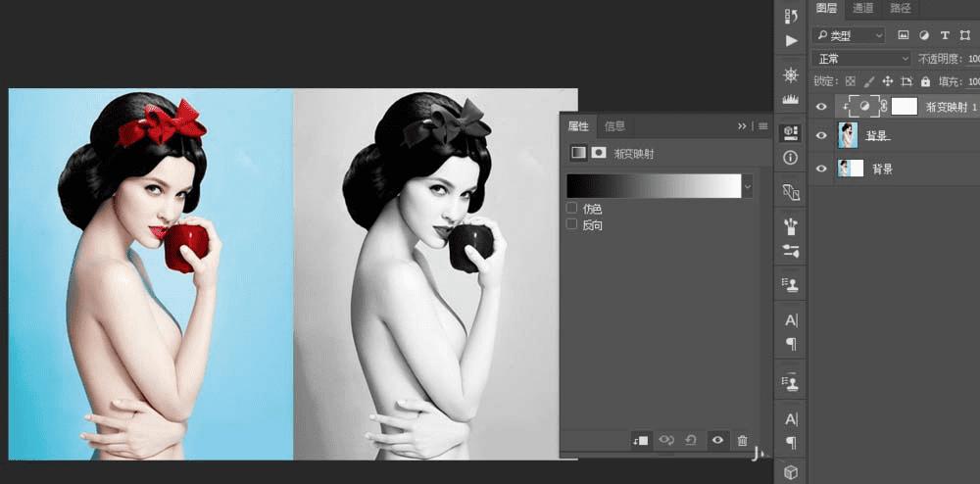Check the 反向 reverse checkbox
The image size is (980, 484).
tap(571, 224)
